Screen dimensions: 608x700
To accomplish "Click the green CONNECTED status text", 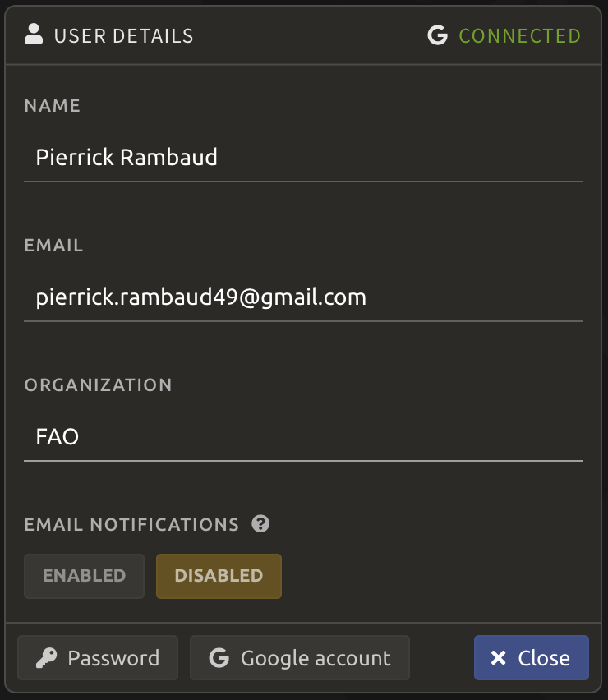I will click(519, 36).
